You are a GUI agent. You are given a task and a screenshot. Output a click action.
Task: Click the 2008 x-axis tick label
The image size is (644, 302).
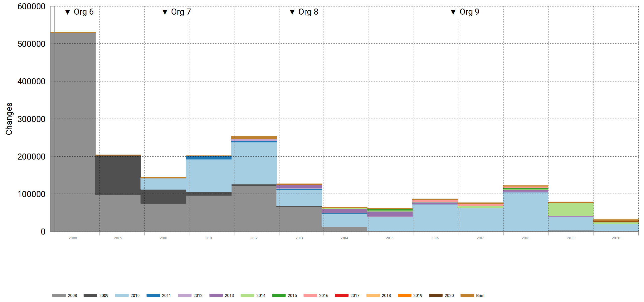point(73,238)
